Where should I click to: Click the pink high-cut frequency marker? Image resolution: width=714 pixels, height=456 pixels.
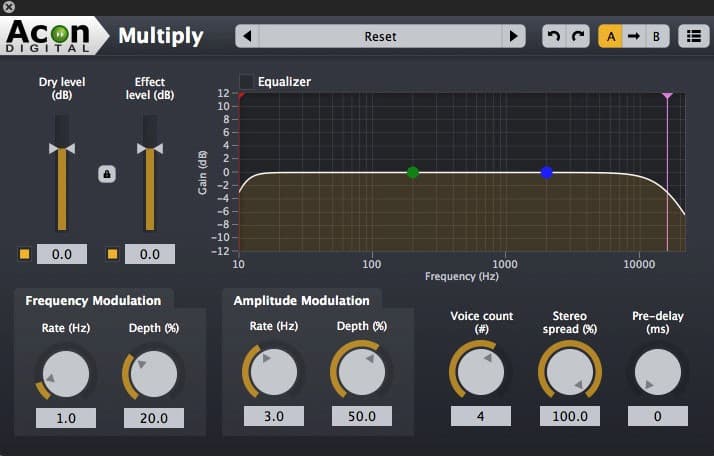(667, 95)
